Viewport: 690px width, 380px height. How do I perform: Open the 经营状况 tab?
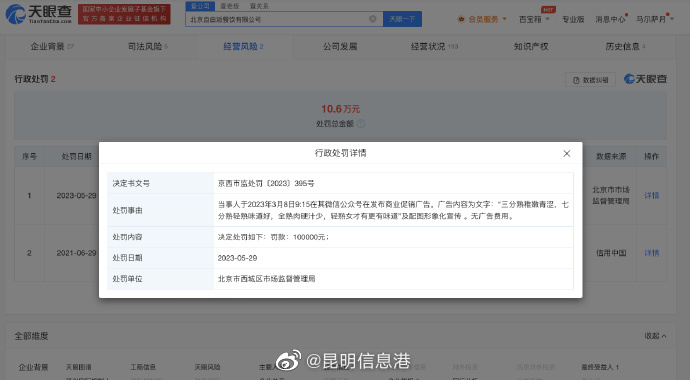[x=434, y=46]
